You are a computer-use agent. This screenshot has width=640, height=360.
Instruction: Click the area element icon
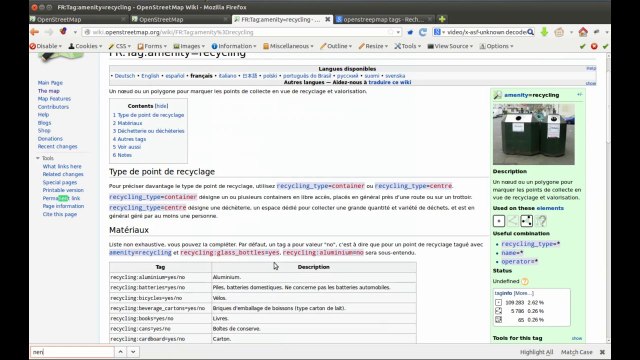(x=527, y=221)
